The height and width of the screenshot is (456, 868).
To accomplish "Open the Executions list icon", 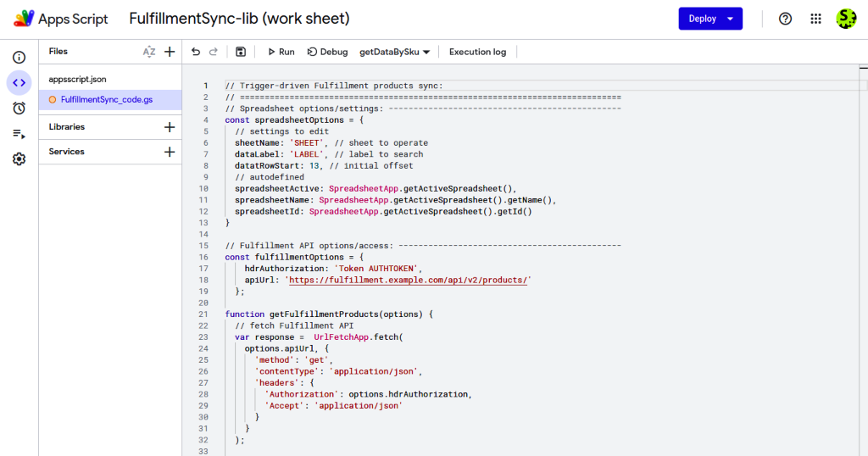I will 19,134.
